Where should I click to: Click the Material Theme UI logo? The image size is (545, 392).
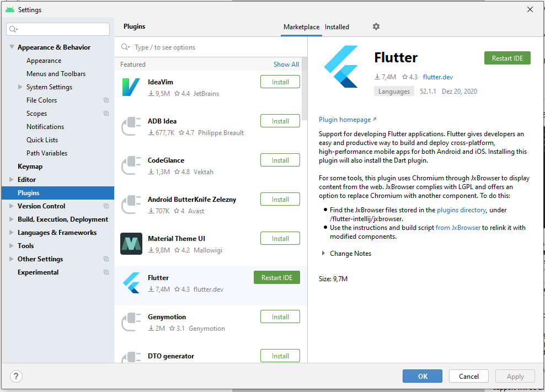(131, 244)
